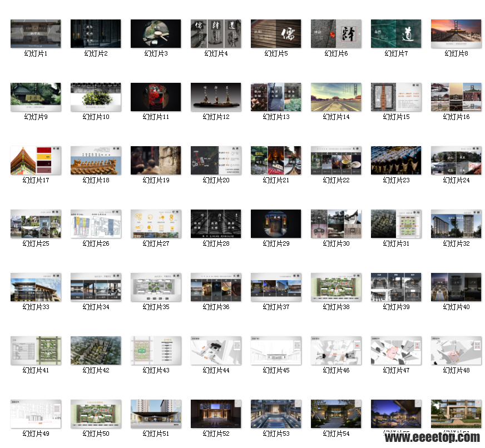Select slide thumbnail 幻灯片21
The width and height of the screenshot is (485, 448).
pos(276,161)
